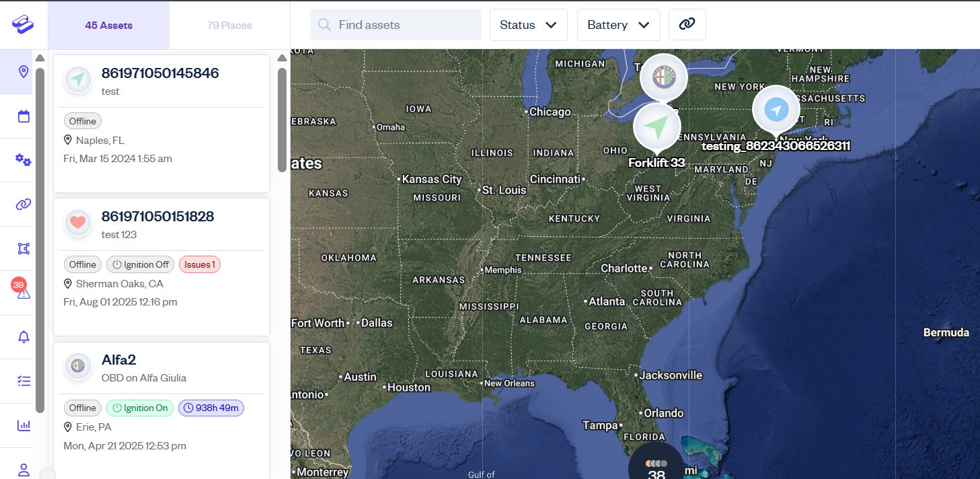Click the Find assets search field
Image resolution: width=980 pixels, height=479 pixels.
(x=395, y=25)
